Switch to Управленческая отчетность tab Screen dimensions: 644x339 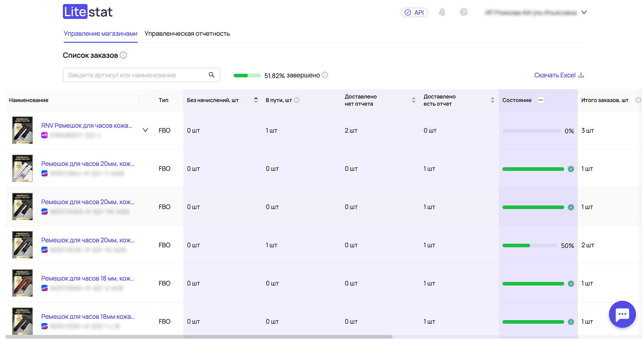click(187, 34)
